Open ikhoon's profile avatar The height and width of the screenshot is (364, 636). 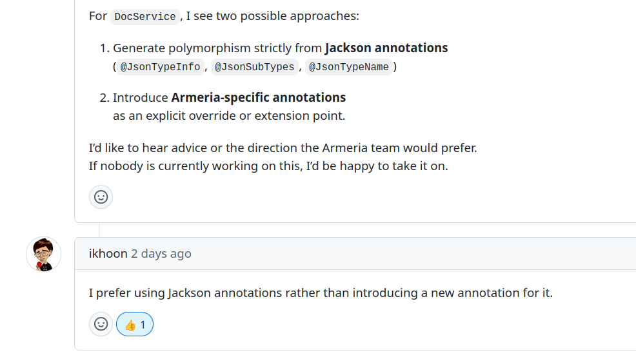coord(43,254)
